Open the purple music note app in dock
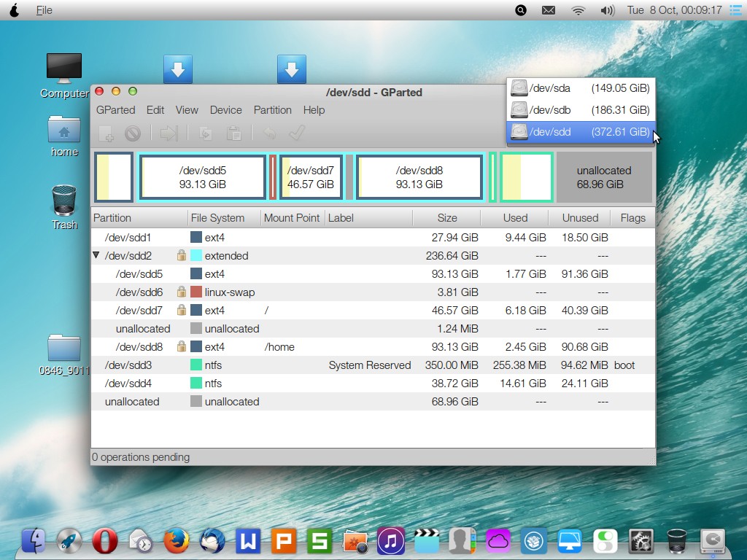Image resolution: width=747 pixels, height=560 pixels. coord(391,541)
